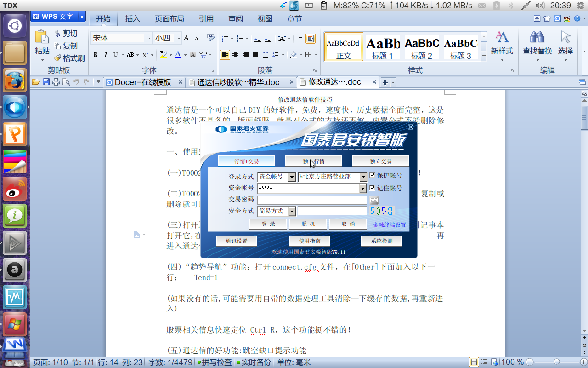
Task: Expand the 资金帐号 account number dropdown
Action: (363, 188)
